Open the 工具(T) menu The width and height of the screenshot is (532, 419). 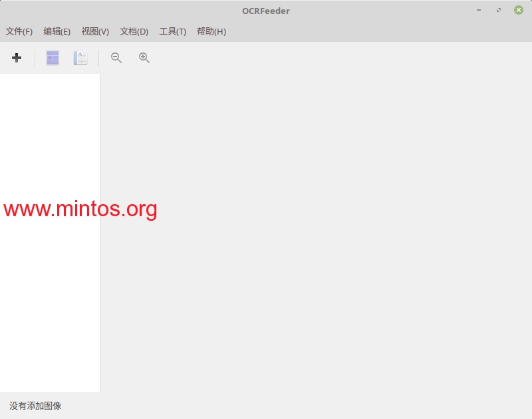173,31
